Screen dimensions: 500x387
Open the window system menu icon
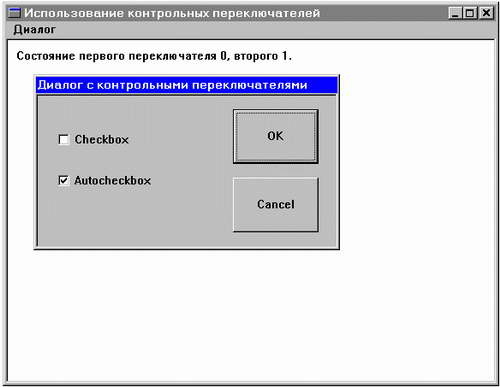(x=14, y=13)
